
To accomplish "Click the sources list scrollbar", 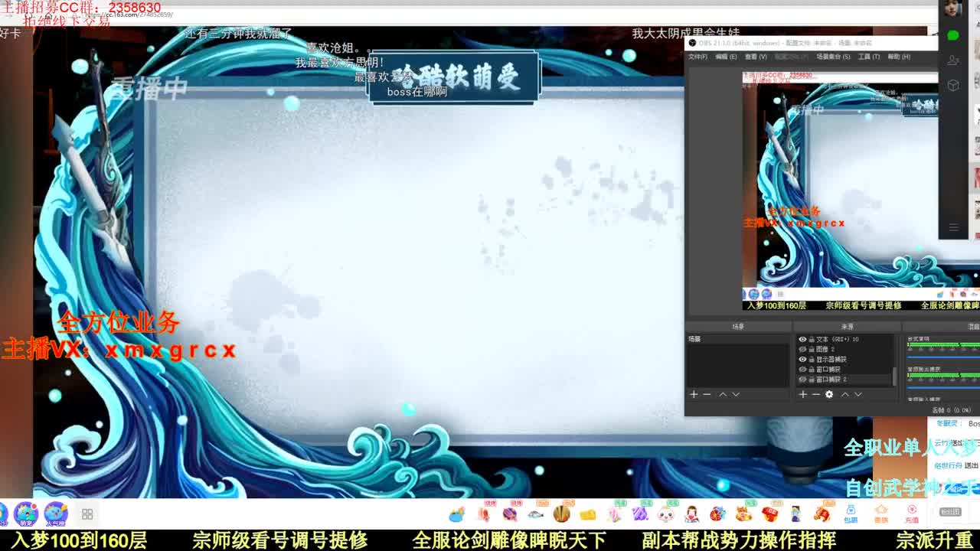I will pos(894,376).
